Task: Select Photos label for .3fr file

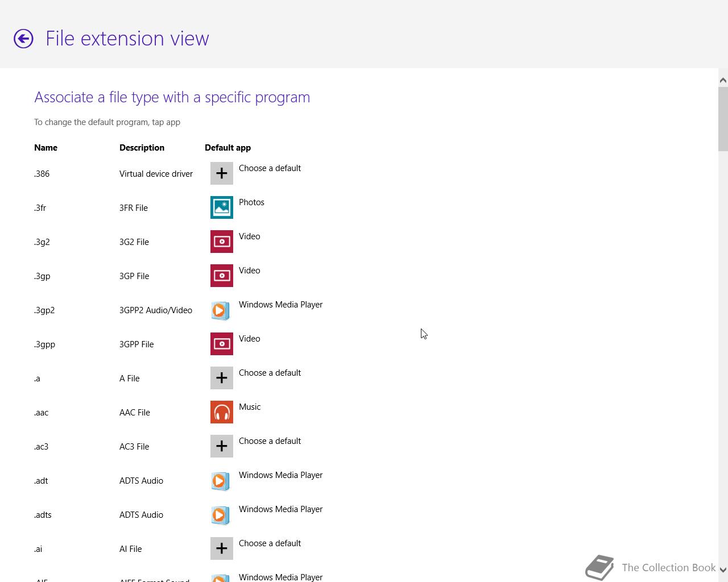Action: (251, 202)
